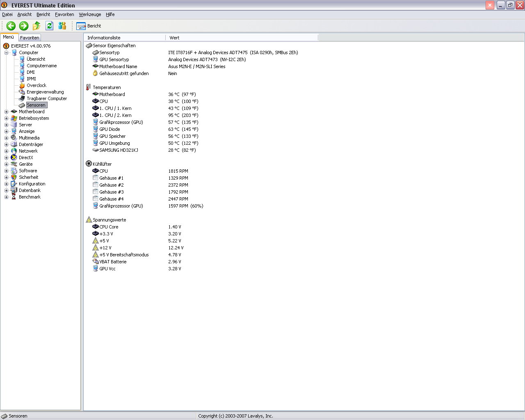Expand the DirectX tree node
Image resolution: width=525 pixels, height=420 pixels.
(x=6, y=157)
